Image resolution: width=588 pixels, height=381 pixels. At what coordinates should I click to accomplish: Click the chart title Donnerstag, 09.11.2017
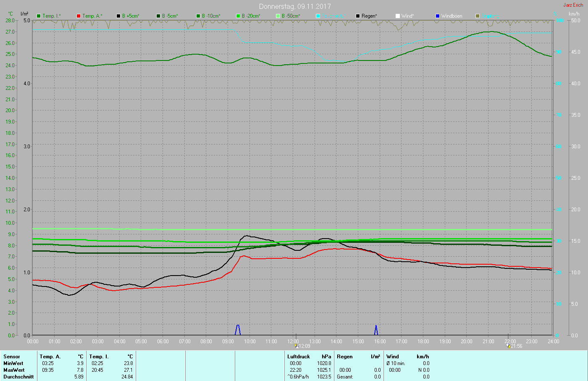[295, 6]
